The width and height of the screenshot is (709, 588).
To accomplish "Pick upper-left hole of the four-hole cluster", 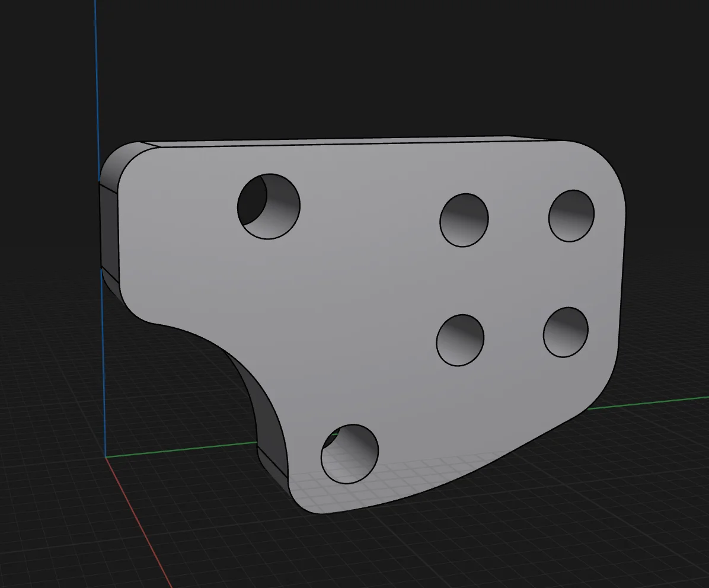I will [464, 220].
